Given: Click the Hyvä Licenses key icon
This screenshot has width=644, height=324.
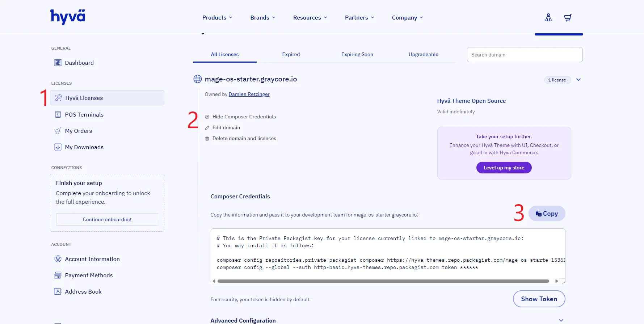Looking at the screenshot, I should (x=58, y=98).
